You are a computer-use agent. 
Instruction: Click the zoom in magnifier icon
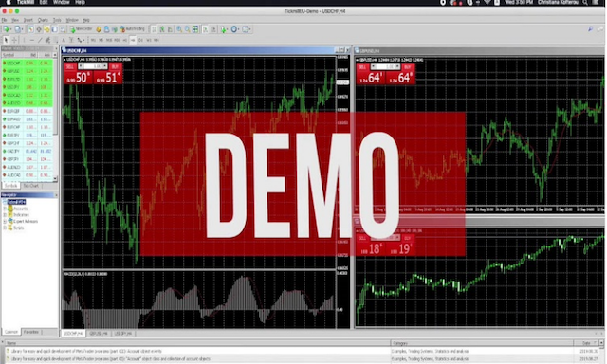(179, 29)
